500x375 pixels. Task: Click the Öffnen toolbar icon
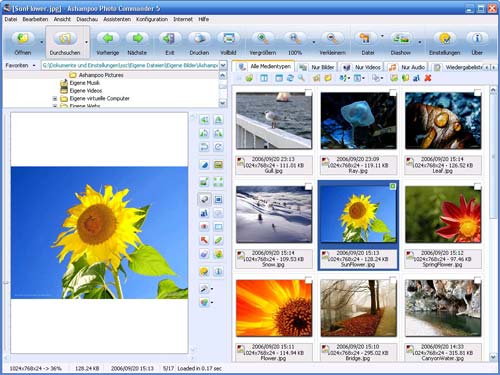(23, 39)
